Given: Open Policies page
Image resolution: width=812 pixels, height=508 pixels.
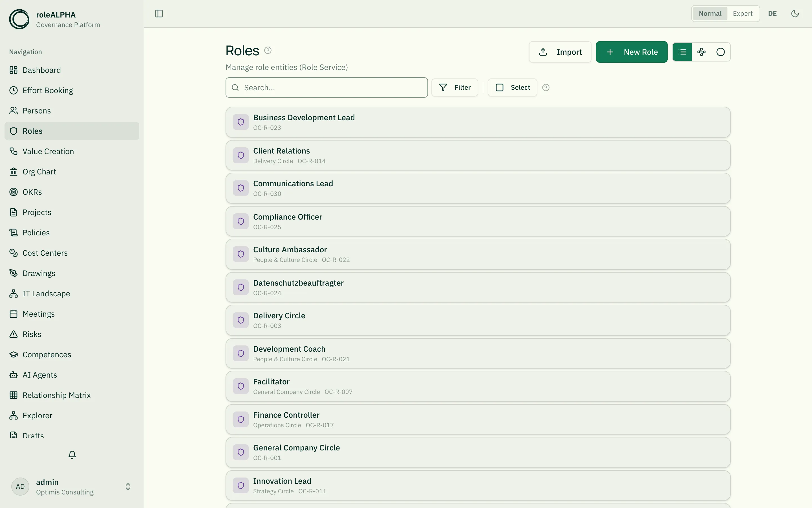Looking at the screenshot, I should 72,233.
